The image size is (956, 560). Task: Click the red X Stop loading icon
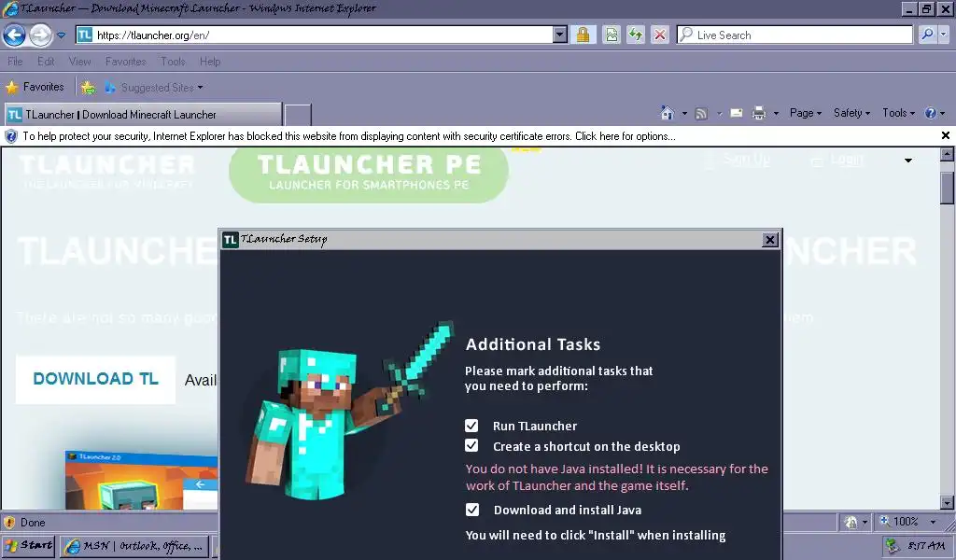660,35
